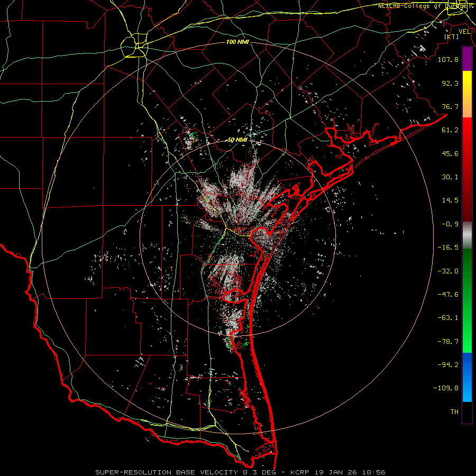Click the gray near-zero segment of color bar
This screenshot has height=476, width=476.
tap(467, 234)
